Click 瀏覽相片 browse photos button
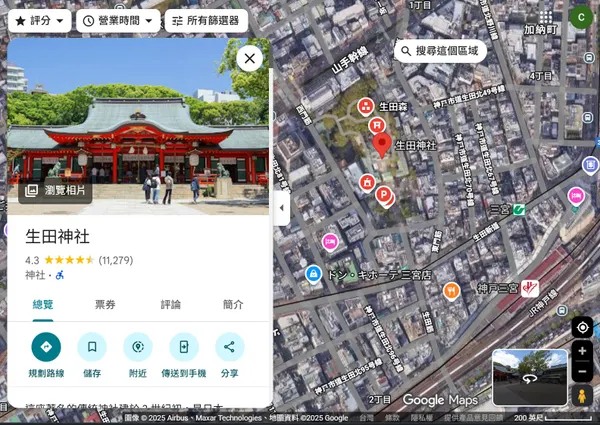The image size is (600, 425). tap(55, 191)
